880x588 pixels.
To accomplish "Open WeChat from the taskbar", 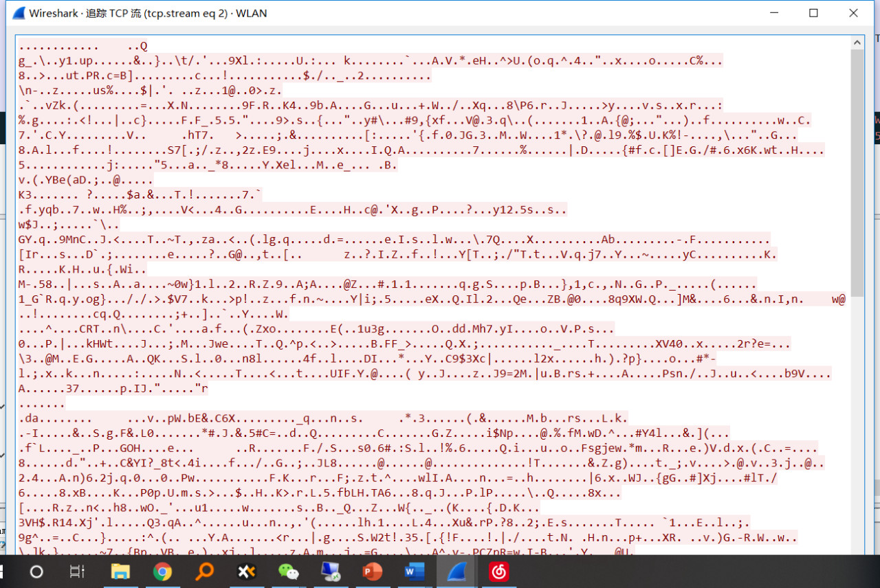I will pyautogui.click(x=289, y=572).
